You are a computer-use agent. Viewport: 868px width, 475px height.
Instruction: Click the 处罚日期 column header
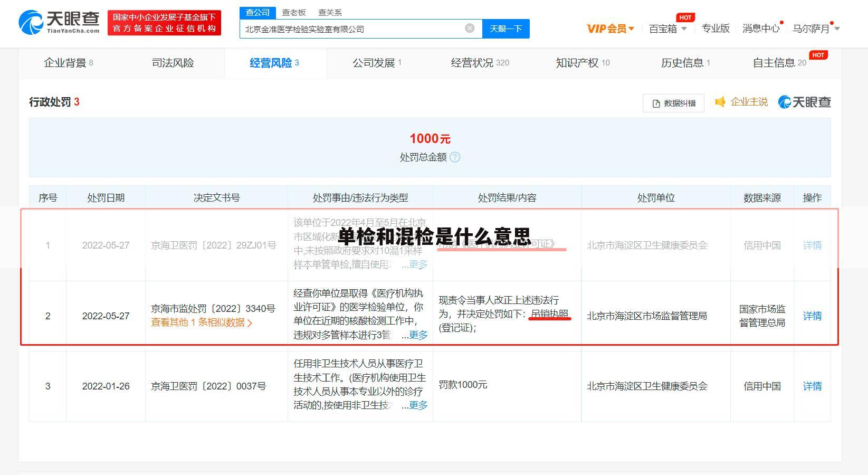pyautogui.click(x=106, y=198)
